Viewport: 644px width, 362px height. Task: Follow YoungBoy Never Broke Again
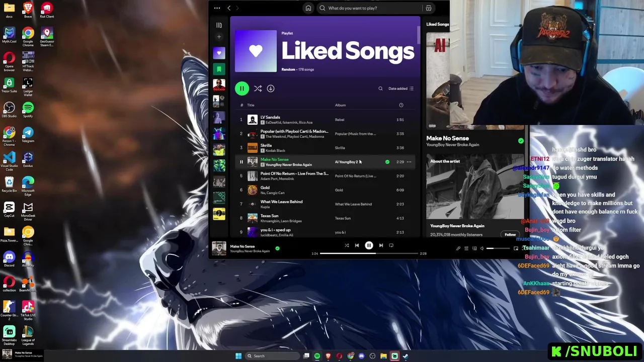coord(510,234)
